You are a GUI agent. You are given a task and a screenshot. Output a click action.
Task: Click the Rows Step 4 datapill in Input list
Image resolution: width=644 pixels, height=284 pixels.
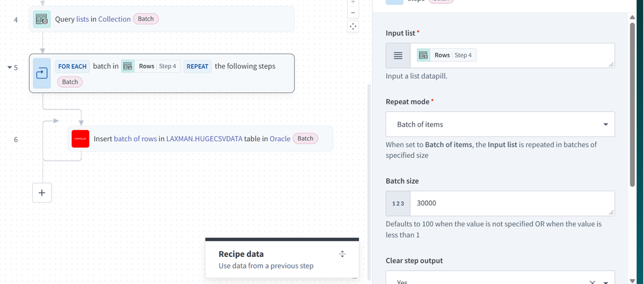click(x=447, y=55)
